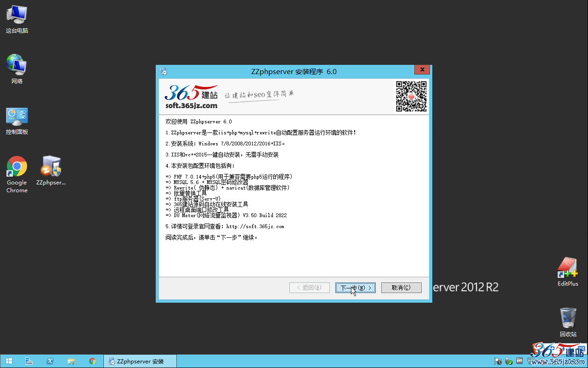This screenshot has height=368, width=588.
Task: Click the line 'PHP 7.0.14+php5'
Action: (229, 177)
